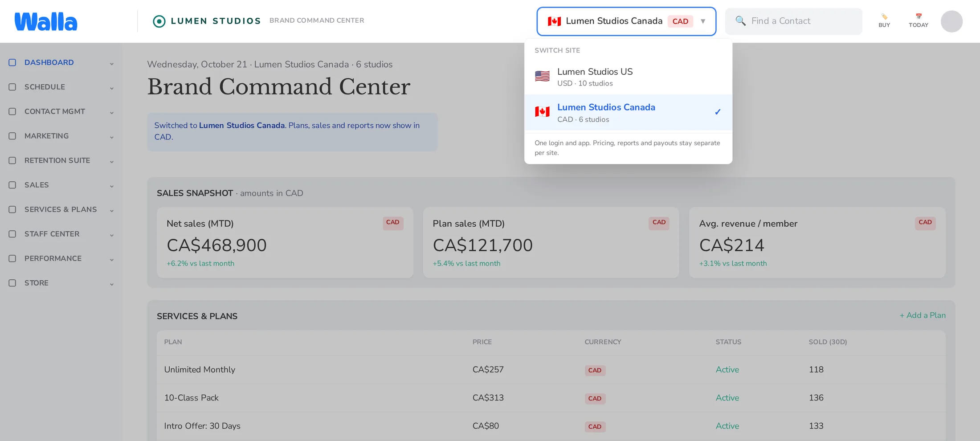
Task: Click the checkmark beside Lumen Studios Canada
Action: [718, 112]
